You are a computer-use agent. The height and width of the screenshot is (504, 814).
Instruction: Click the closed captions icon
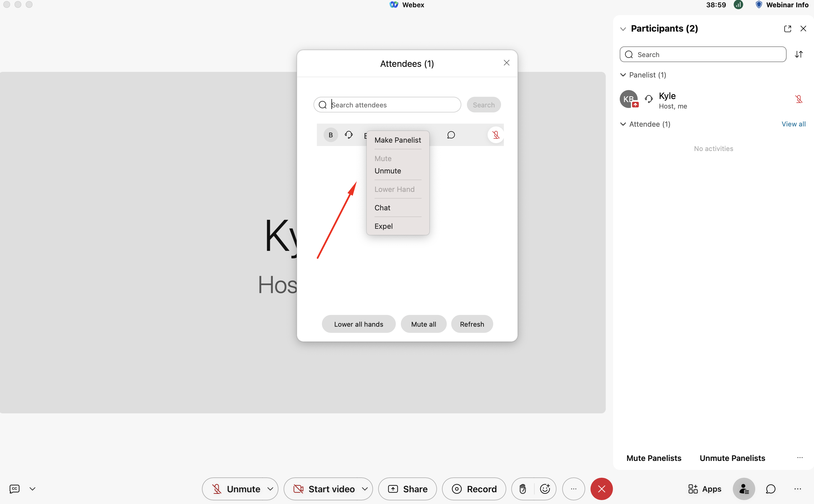pos(14,489)
